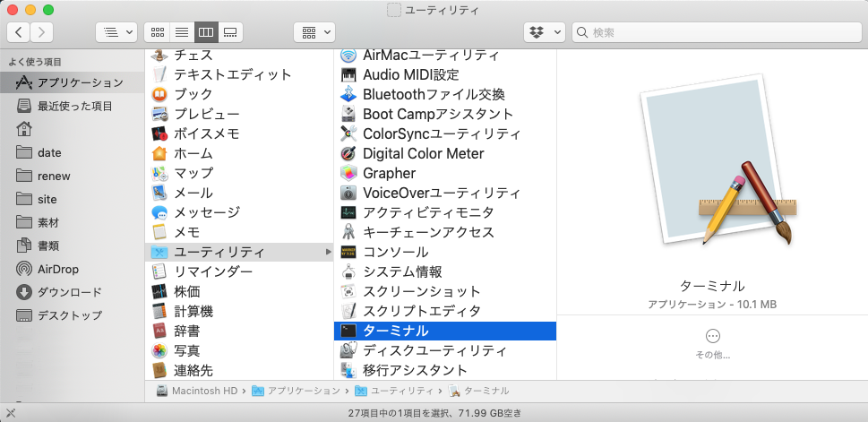Select the 写真 app icon
The image size is (868, 422).
[159, 350]
